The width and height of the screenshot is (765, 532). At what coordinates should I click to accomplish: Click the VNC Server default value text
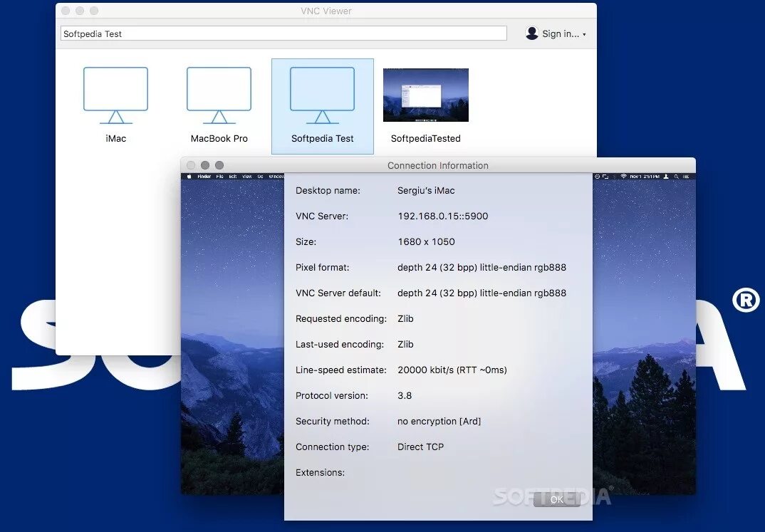click(482, 293)
